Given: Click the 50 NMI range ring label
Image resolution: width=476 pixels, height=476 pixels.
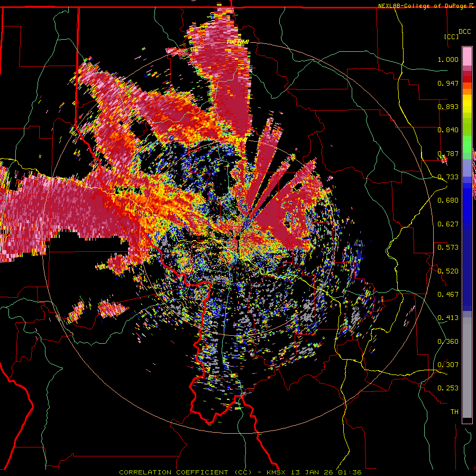Looking at the screenshot, I should click(x=237, y=140).
